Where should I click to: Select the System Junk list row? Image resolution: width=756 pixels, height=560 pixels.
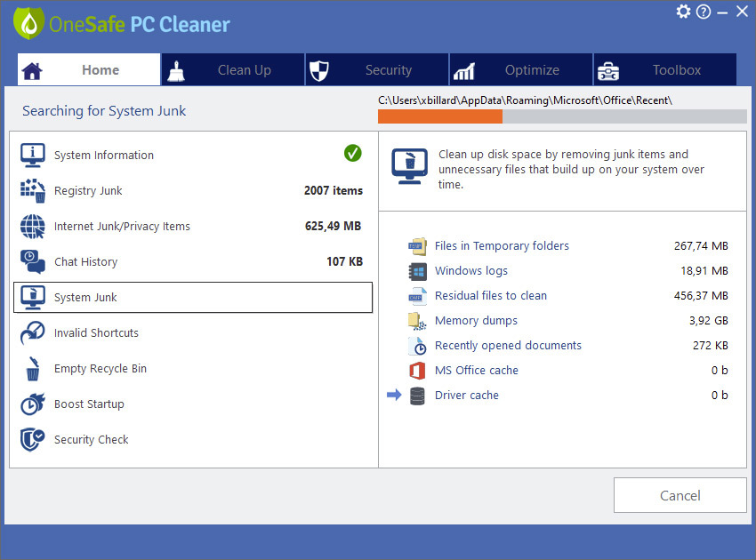coord(193,298)
